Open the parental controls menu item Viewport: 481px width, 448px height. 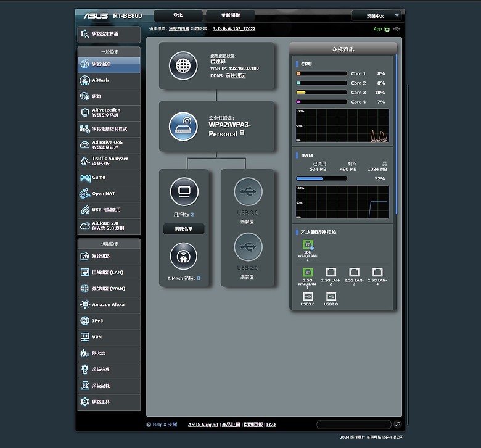(x=109, y=129)
